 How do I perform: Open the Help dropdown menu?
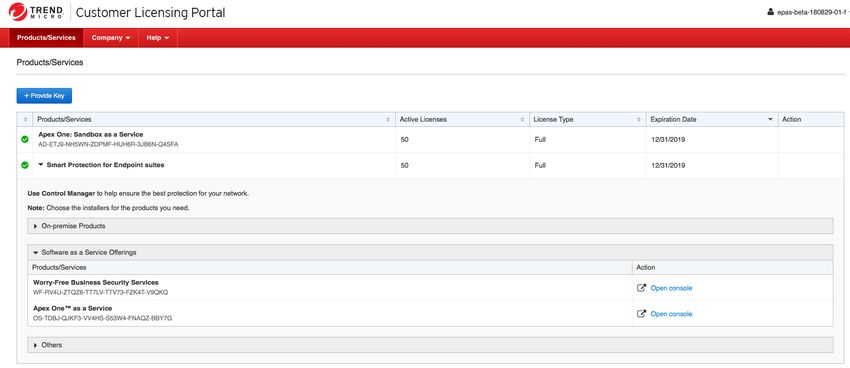(x=158, y=38)
